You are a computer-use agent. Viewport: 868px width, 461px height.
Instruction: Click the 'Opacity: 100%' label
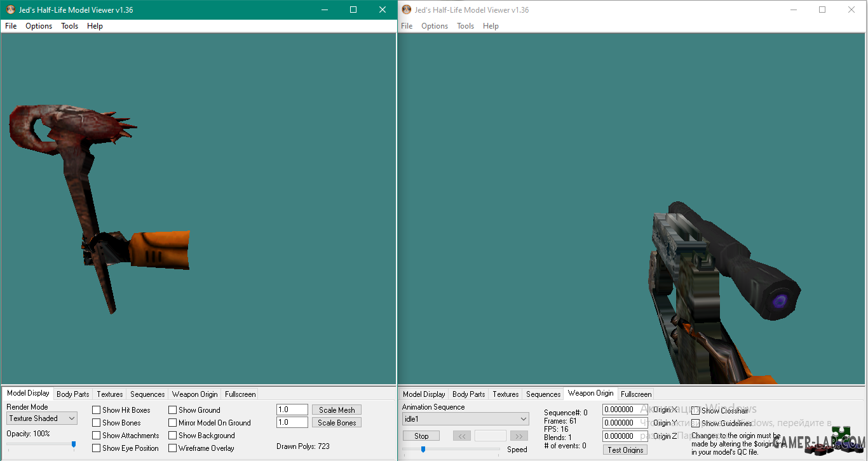pos(28,434)
